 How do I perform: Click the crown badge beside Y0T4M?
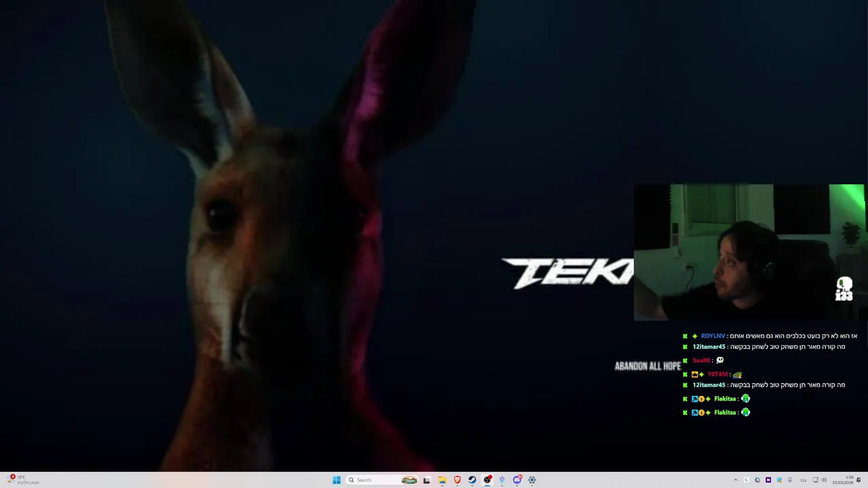tap(694, 374)
